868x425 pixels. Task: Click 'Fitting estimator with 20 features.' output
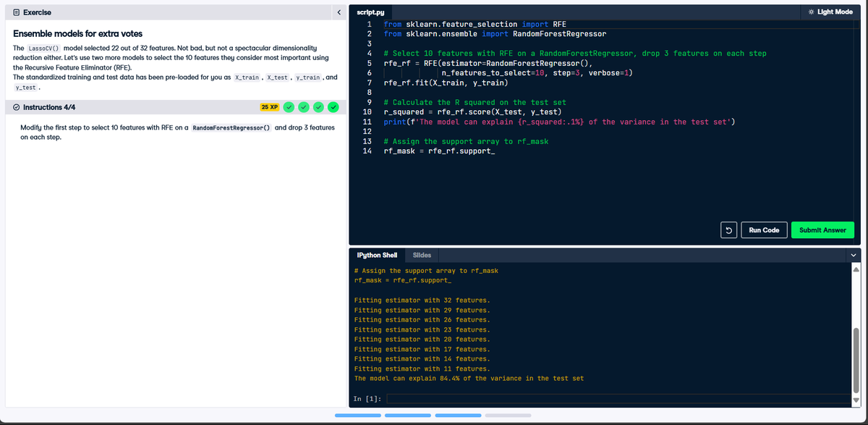click(422, 339)
